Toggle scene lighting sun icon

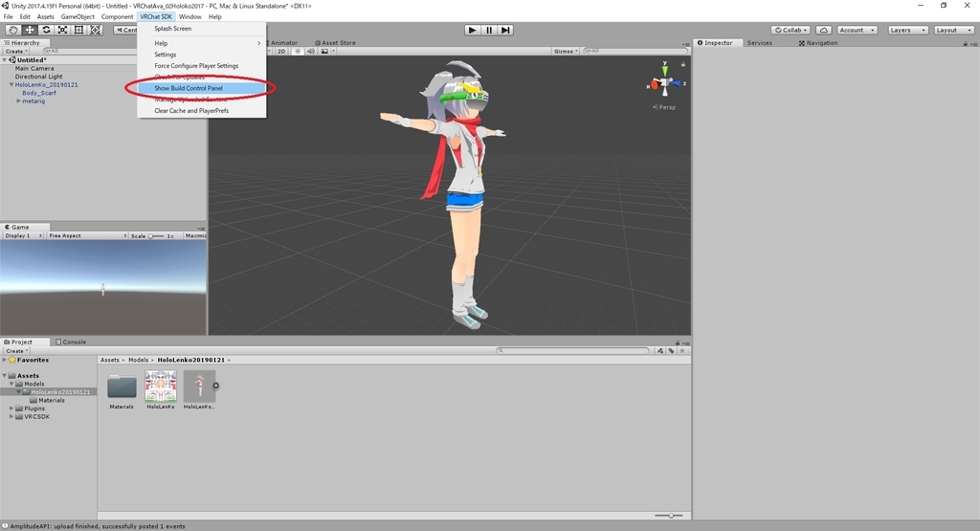click(298, 52)
